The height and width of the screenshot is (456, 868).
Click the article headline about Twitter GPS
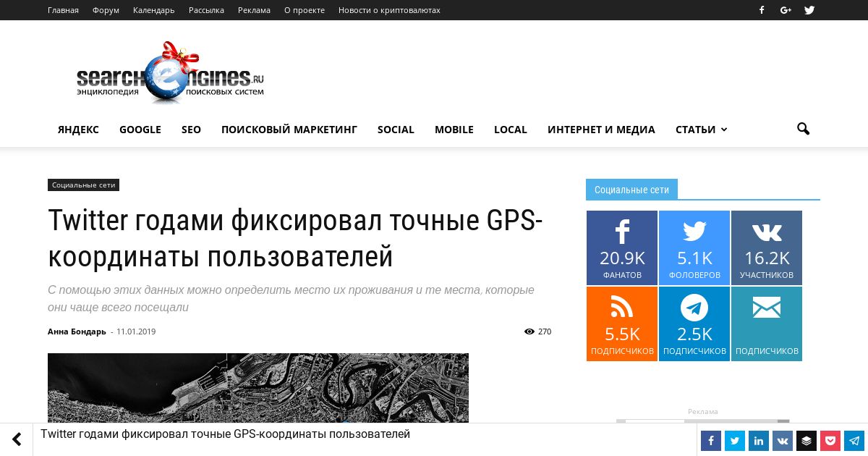[295, 238]
